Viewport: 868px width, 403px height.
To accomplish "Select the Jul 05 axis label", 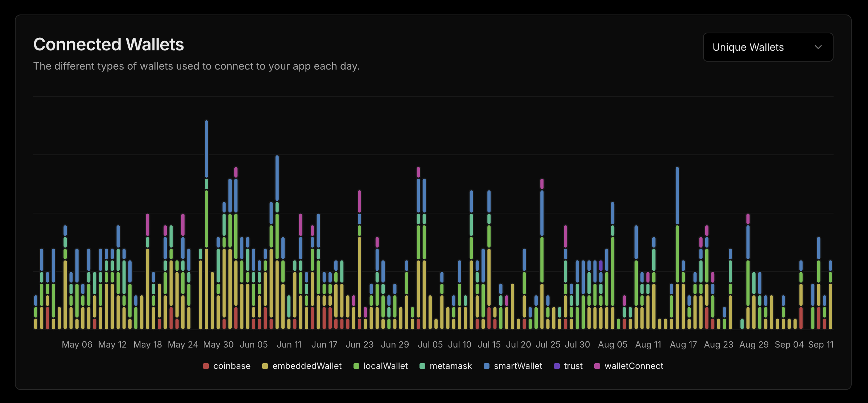I will 430,345.
